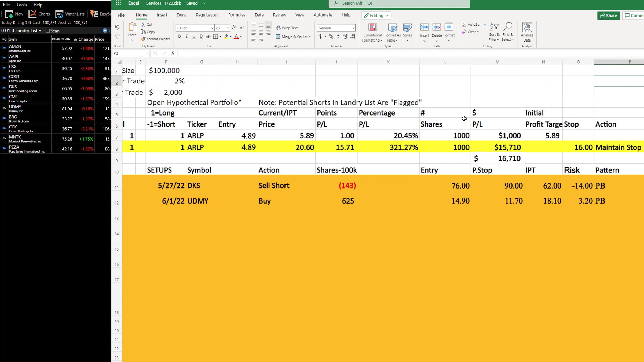Apply strikethrough formatting
The height and width of the screenshot is (362, 644).
[x=208, y=36]
